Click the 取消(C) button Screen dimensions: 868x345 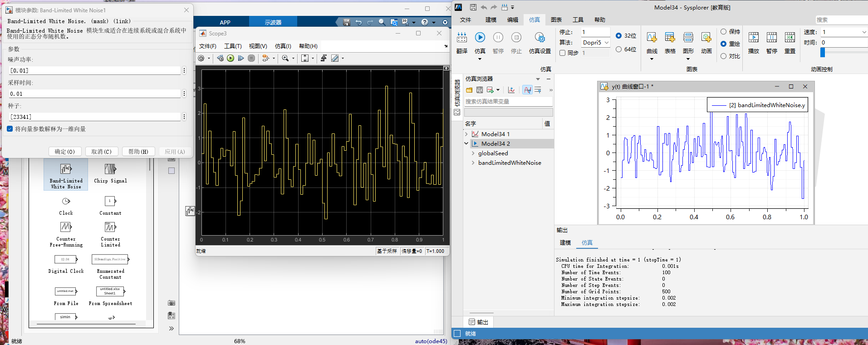coord(102,152)
